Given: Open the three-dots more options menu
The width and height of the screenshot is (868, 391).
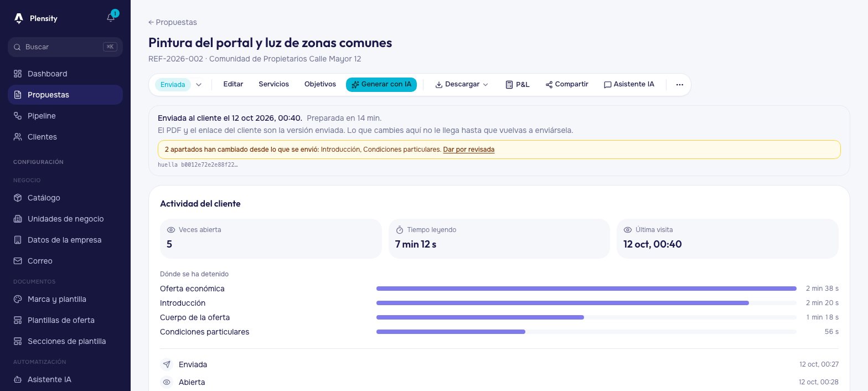Looking at the screenshot, I should pyautogui.click(x=680, y=85).
